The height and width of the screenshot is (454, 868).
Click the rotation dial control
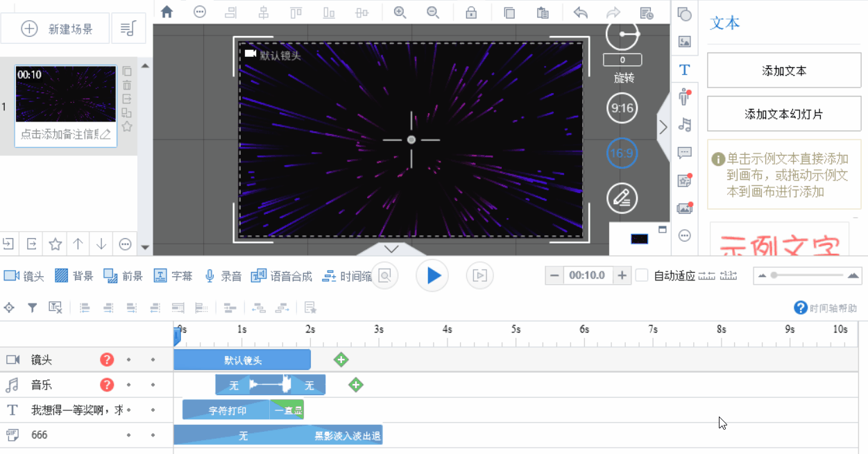pos(622,35)
